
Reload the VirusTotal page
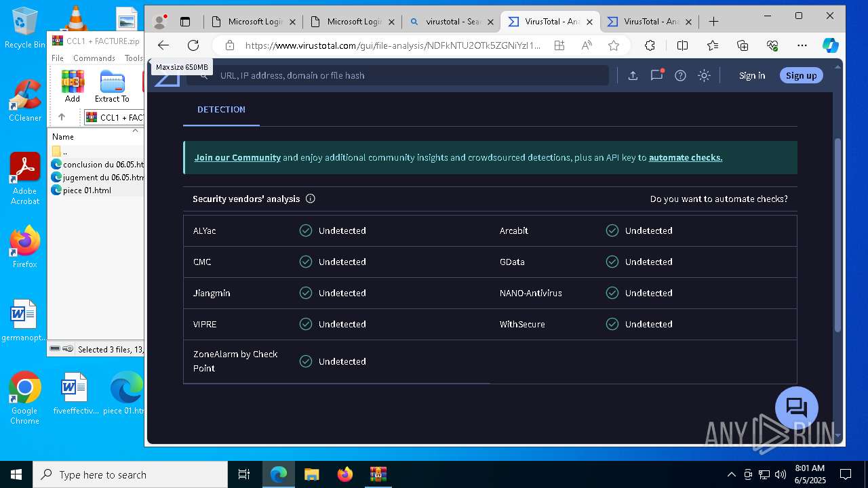pyautogui.click(x=193, y=45)
